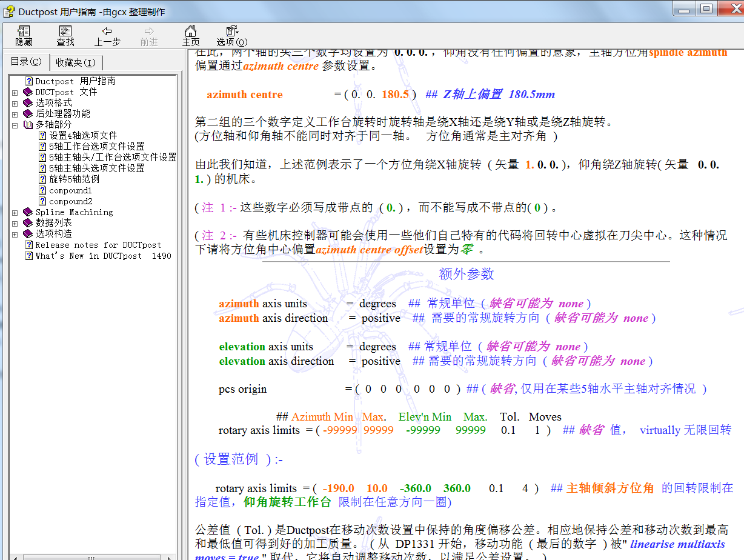The height and width of the screenshot is (560, 744).
Task: Expand the 数据列表 tree node
Action: coord(15,224)
